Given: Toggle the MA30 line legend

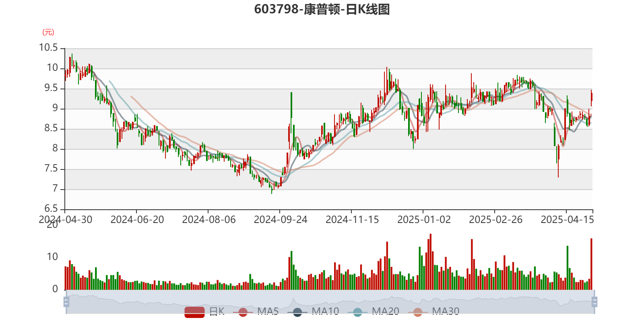Looking at the screenshot, I should tap(433, 312).
